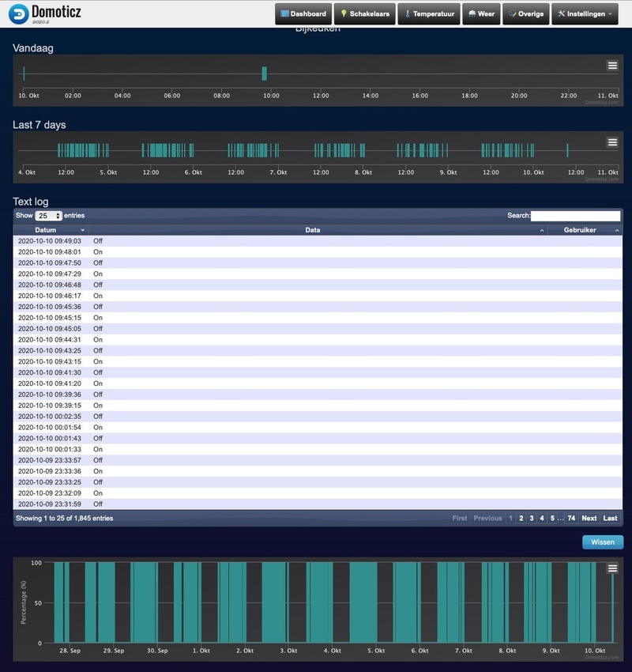
Task: Select log row 2020-10-10 09:41:30
Action: [318, 372]
